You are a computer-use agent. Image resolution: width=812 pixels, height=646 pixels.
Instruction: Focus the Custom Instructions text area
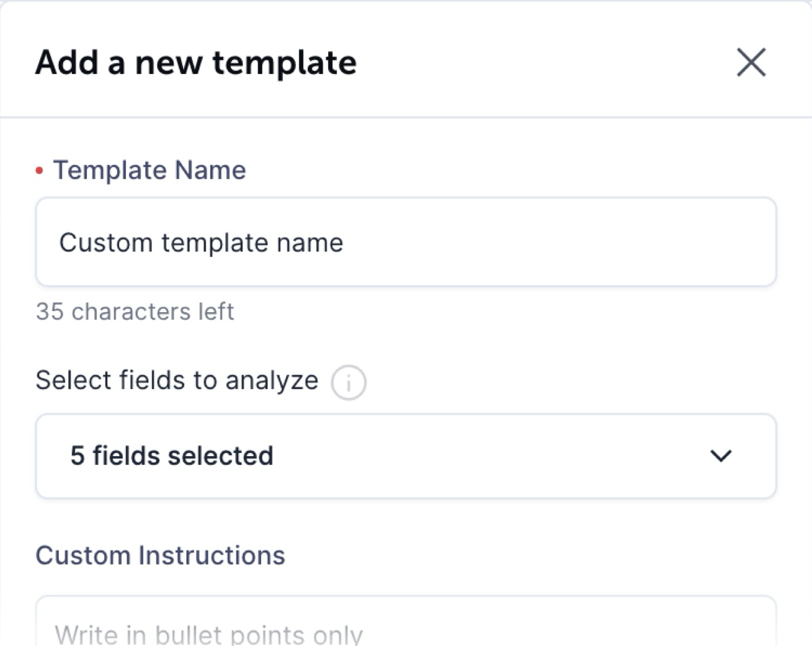pyautogui.click(x=406, y=621)
